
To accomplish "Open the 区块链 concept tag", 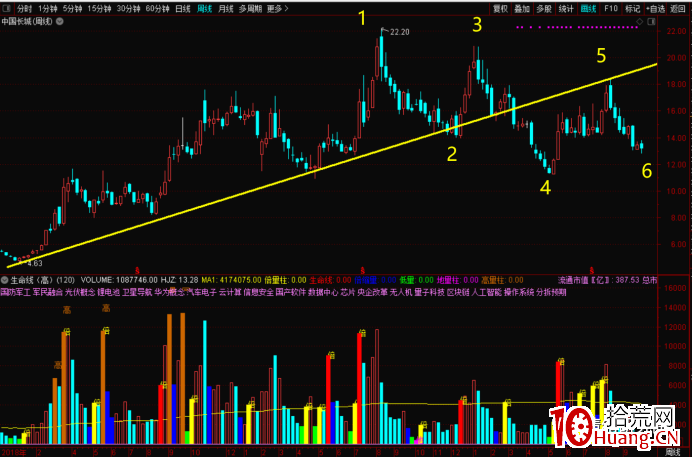I will [458, 292].
